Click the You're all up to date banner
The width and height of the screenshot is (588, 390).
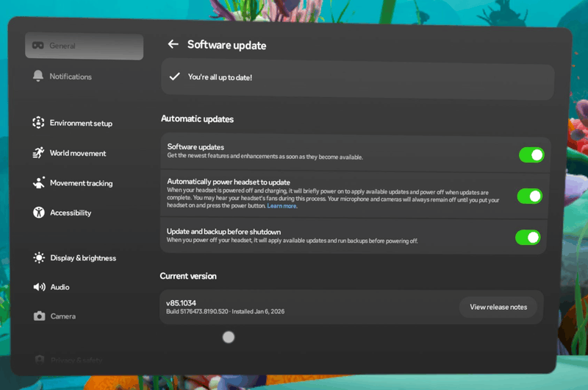pos(358,80)
